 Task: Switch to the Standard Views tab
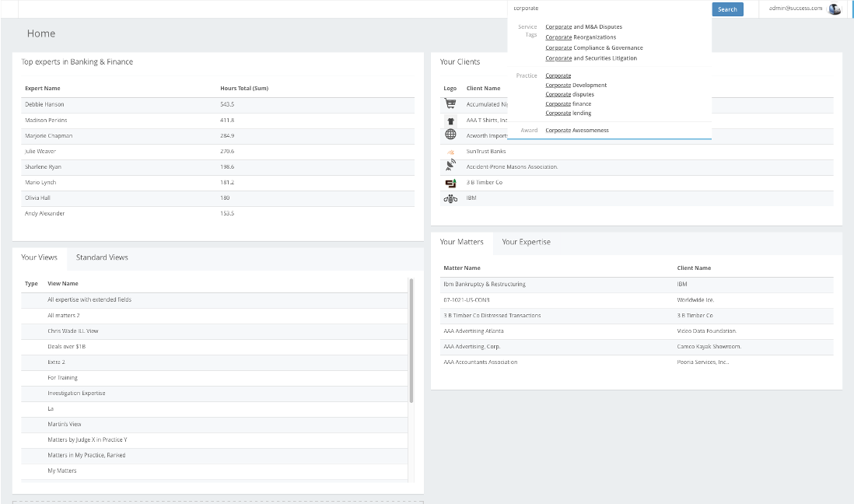point(102,257)
